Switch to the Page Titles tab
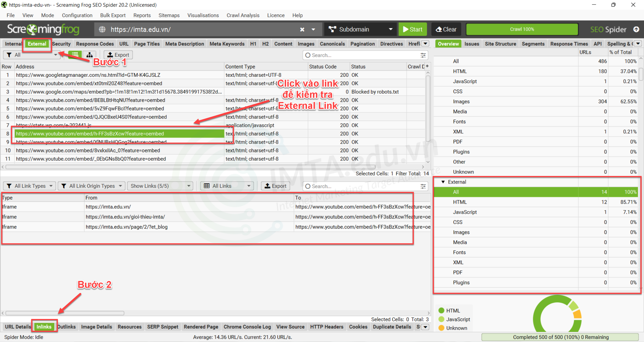The image size is (644, 342). pos(147,44)
